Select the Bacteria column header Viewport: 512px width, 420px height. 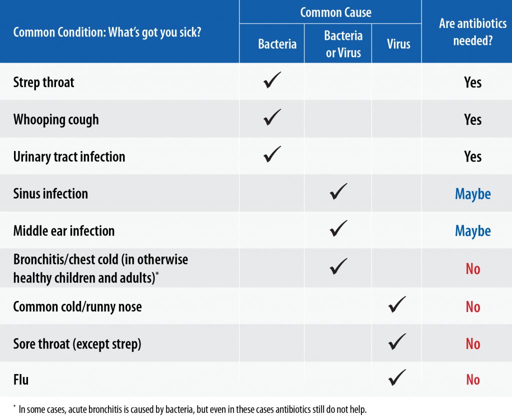point(277,44)
